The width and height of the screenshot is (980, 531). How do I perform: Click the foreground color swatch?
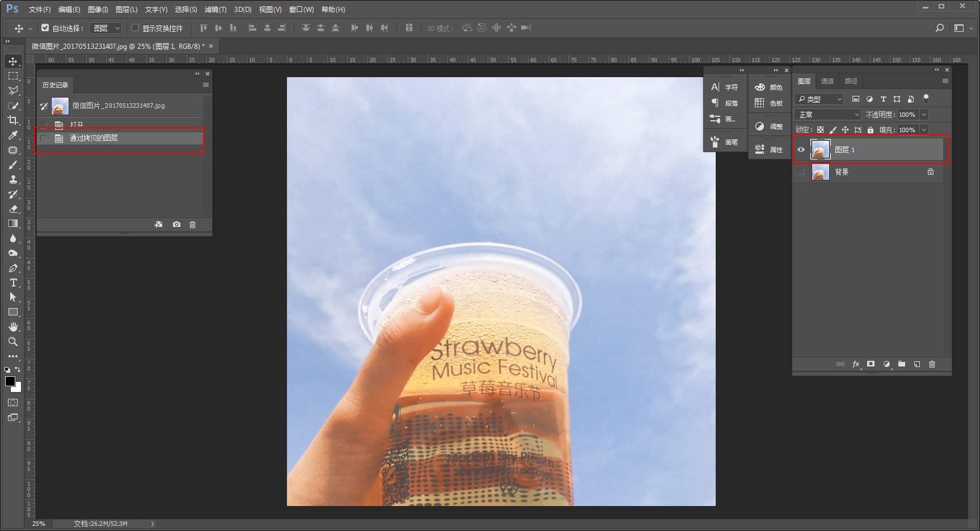point(10,381)
